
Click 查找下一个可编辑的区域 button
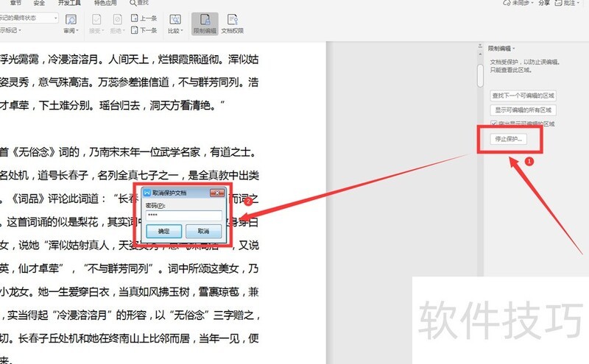523,96
